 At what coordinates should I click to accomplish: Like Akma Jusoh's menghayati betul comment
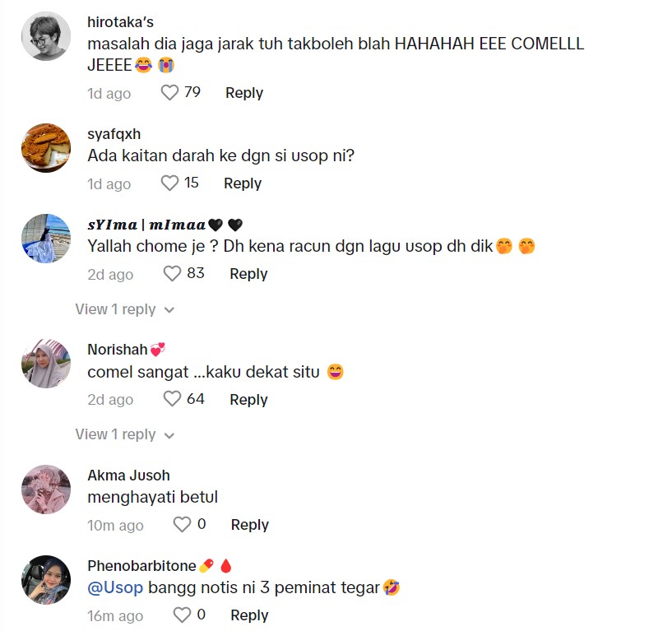coord(182,524)
